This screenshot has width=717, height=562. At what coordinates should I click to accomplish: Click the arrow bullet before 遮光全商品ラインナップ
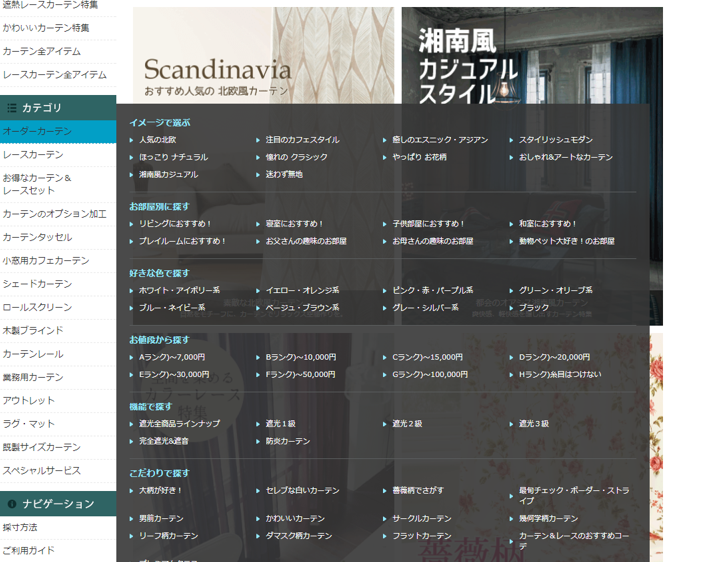pos(132,424)
